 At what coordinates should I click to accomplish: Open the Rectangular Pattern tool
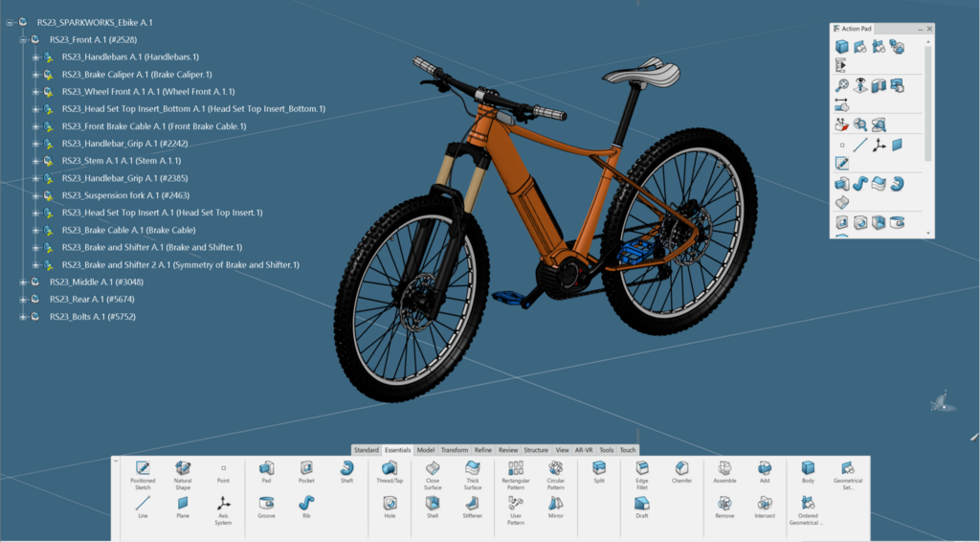(x=516, y=468)
